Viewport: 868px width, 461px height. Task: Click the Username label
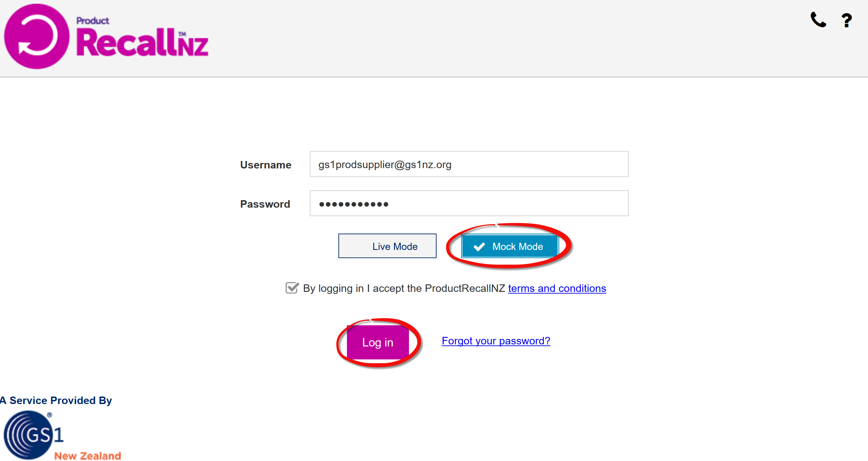(266, 165)
